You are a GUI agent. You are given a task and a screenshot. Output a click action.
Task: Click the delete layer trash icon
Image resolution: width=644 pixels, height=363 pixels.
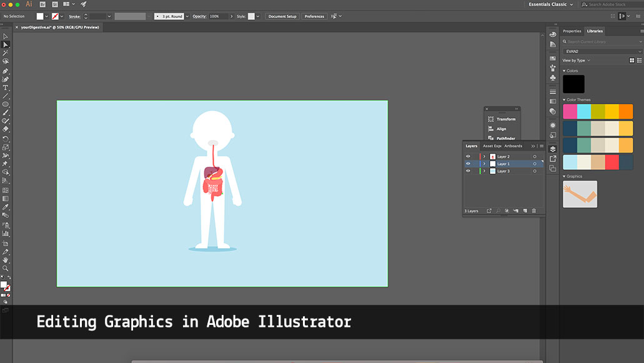[534, 211]
